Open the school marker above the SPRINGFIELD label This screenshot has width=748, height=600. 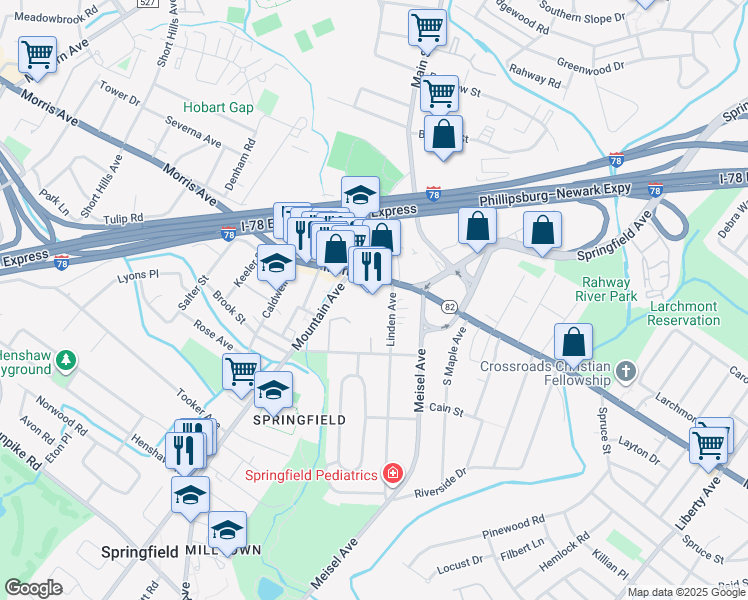pyautogui.click(x=273, y=391)
